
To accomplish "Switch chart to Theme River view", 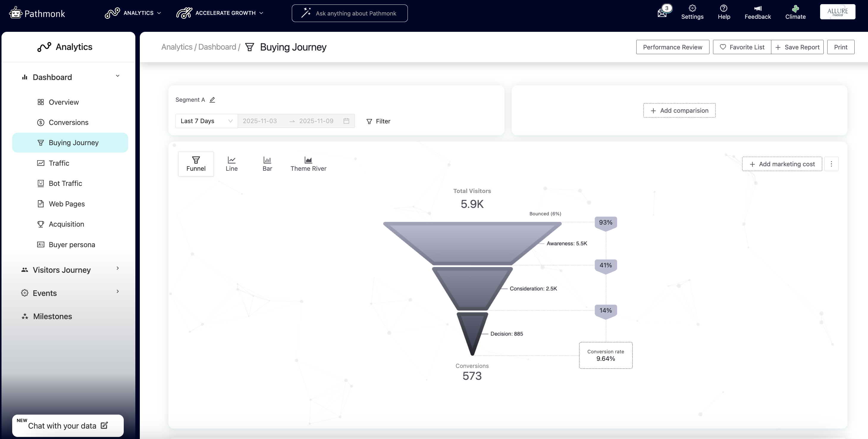I will point(308,164).
